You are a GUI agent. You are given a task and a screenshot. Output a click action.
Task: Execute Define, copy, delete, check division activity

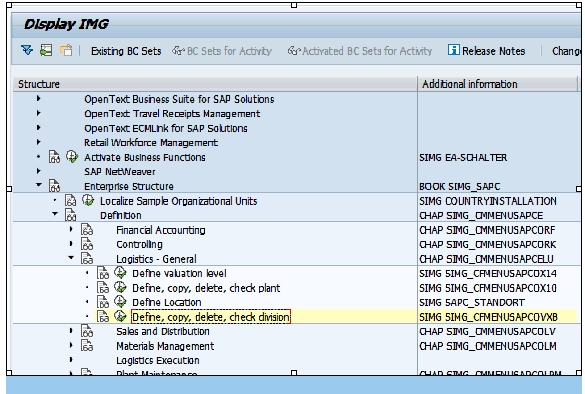pyautogui.click(x=120, y=316)
